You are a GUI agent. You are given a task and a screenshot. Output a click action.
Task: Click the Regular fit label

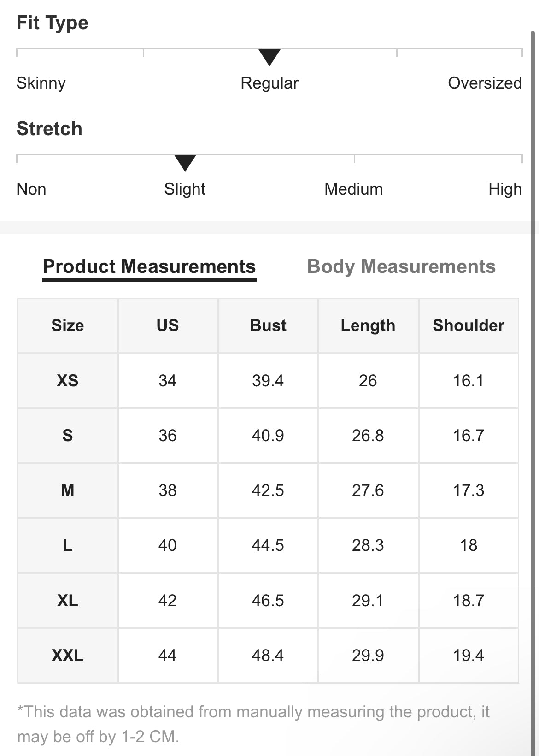click(x=269, y=83)
